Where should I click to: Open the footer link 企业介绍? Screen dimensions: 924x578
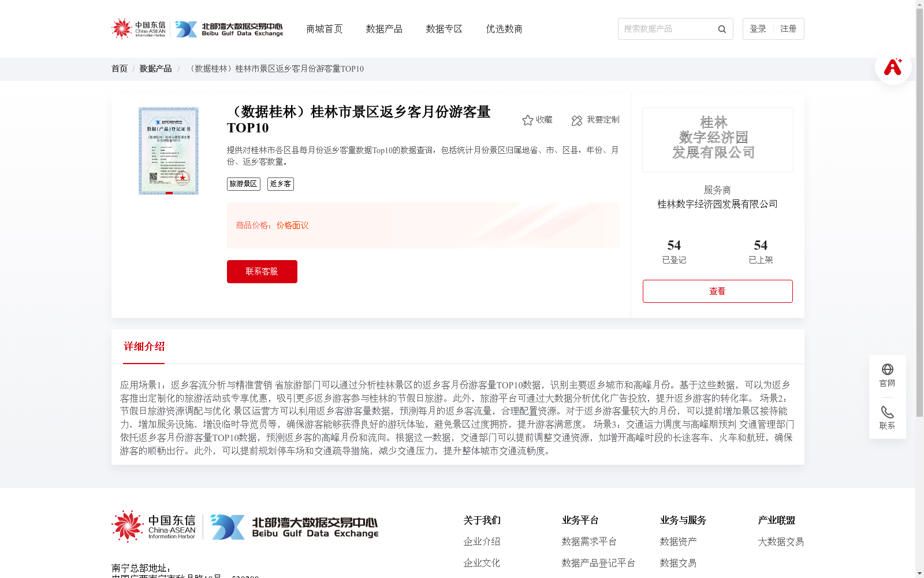(x=482, y=542)
